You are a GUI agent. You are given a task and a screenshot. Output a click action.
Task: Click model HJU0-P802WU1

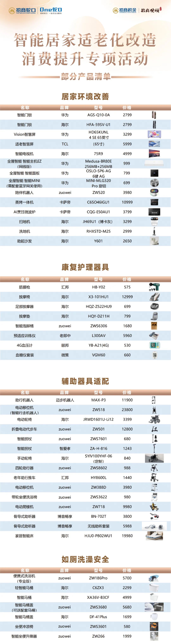pos(98,536)
